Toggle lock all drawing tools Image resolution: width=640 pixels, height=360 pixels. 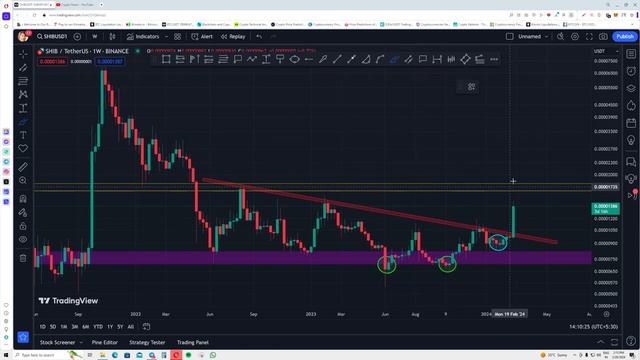pos(23,226)
